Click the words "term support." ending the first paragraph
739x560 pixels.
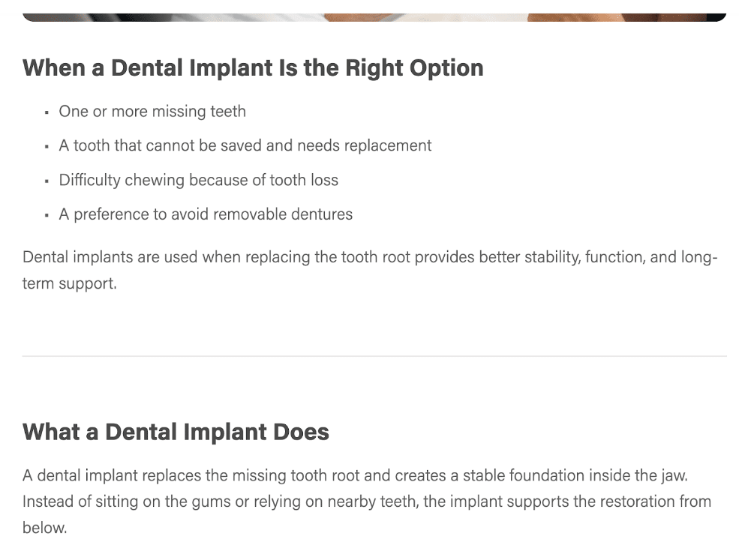click(x=70, y=285)
